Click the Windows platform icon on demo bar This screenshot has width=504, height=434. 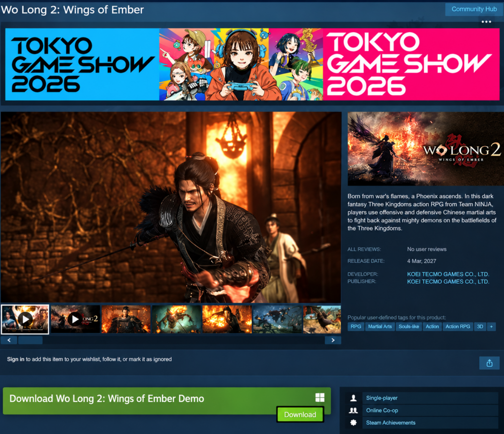coord(320,398)
